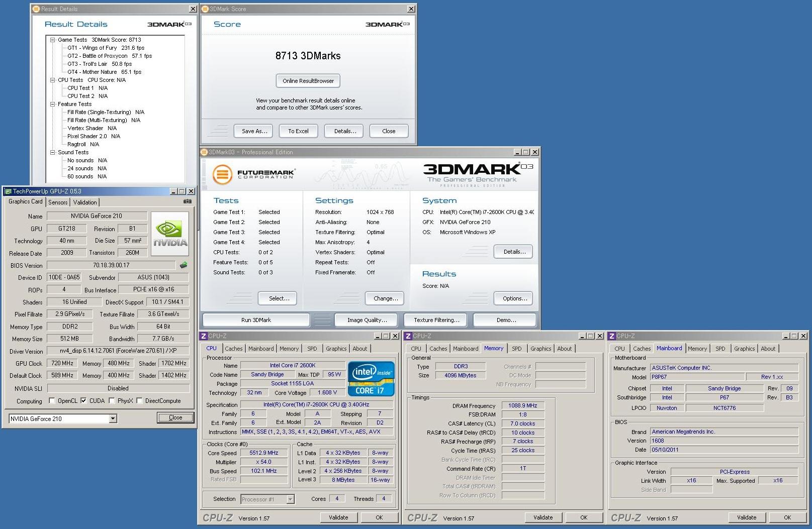Click OK in the Mainboard CPU-Z window
812x529 pixels.
(x=787, y=517)
